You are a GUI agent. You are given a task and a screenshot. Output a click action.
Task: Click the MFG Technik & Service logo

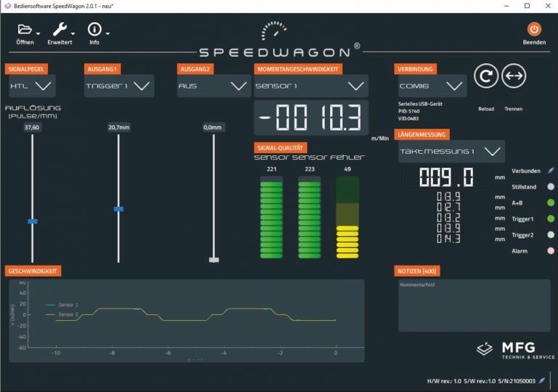515,349
